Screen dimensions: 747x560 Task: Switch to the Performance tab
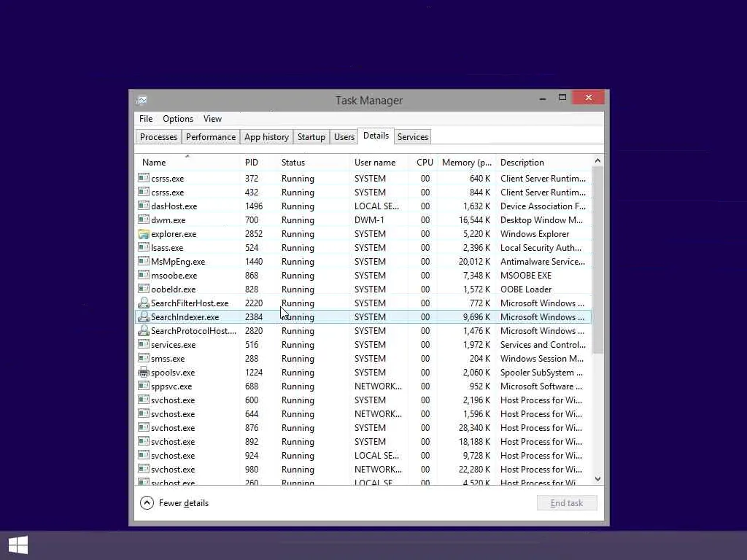pyautogui.click(x=211, y=136)
